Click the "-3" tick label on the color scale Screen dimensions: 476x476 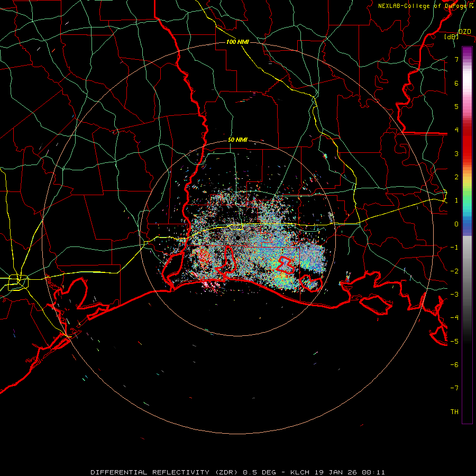[x=454, y=295]
